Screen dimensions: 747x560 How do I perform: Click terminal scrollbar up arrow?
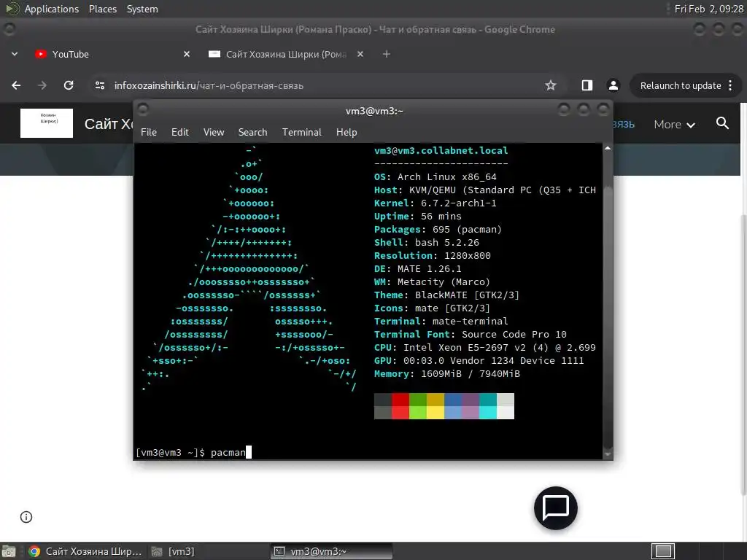pyautogui.click(x=608, y=148)
